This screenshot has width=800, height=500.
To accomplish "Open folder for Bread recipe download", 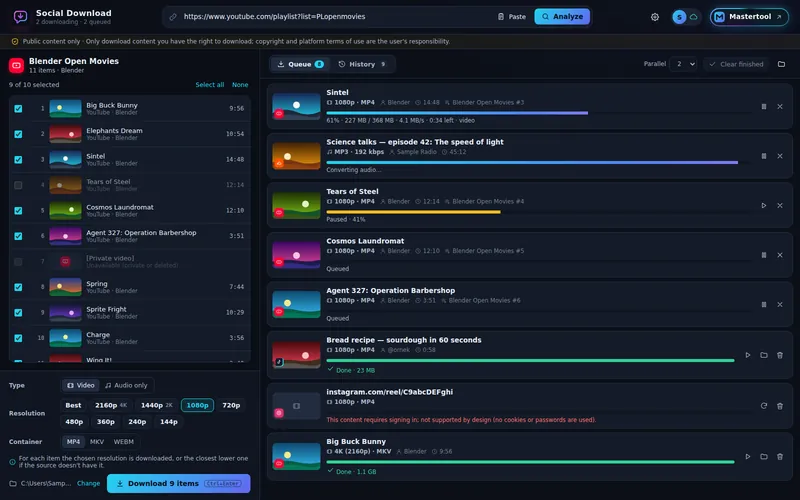I will click(x=764, y=355).
